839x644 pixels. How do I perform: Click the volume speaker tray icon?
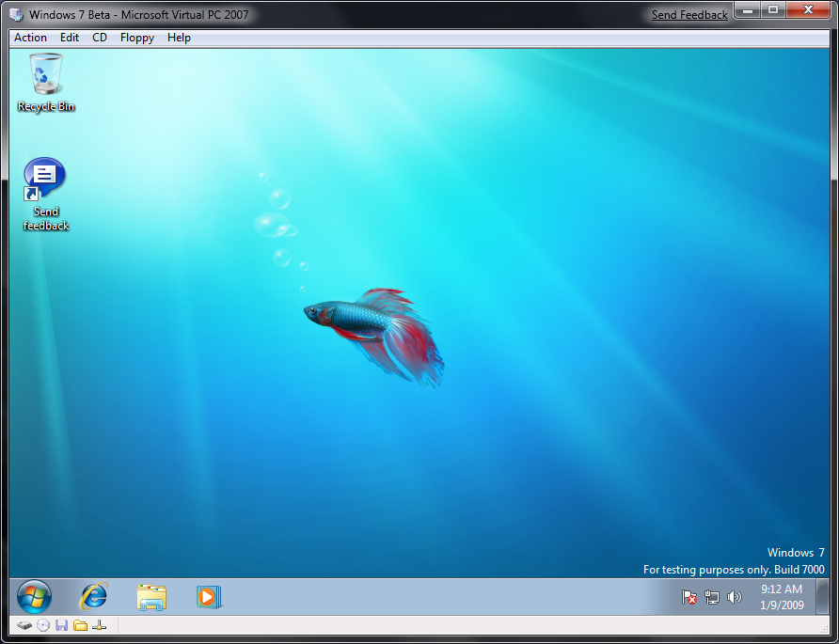(x=735, y=597)
